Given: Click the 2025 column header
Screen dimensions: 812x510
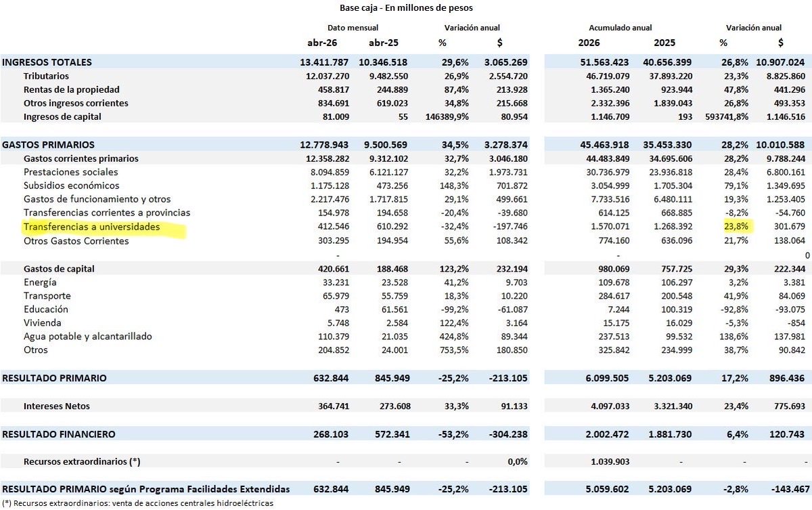Looking at the screenshot, I should [664, 43].
